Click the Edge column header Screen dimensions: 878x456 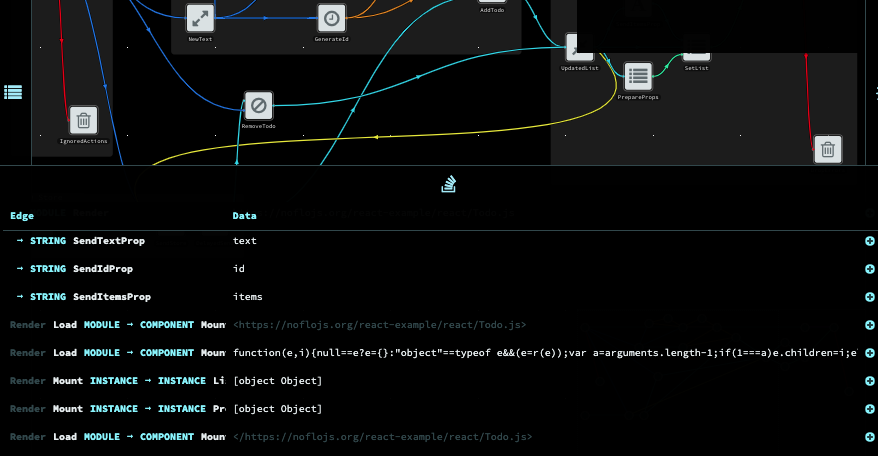(22, 216)
